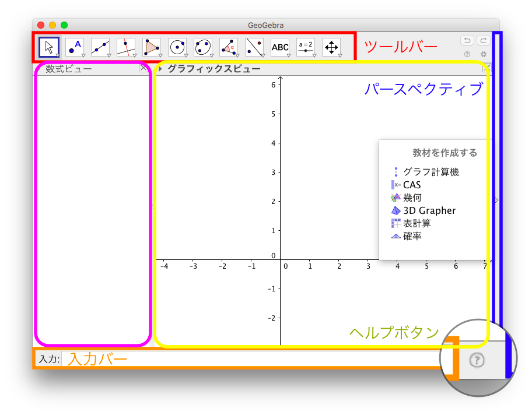
Task: Open the Polygon tool dropdown arrow
Action: (160, 55)
